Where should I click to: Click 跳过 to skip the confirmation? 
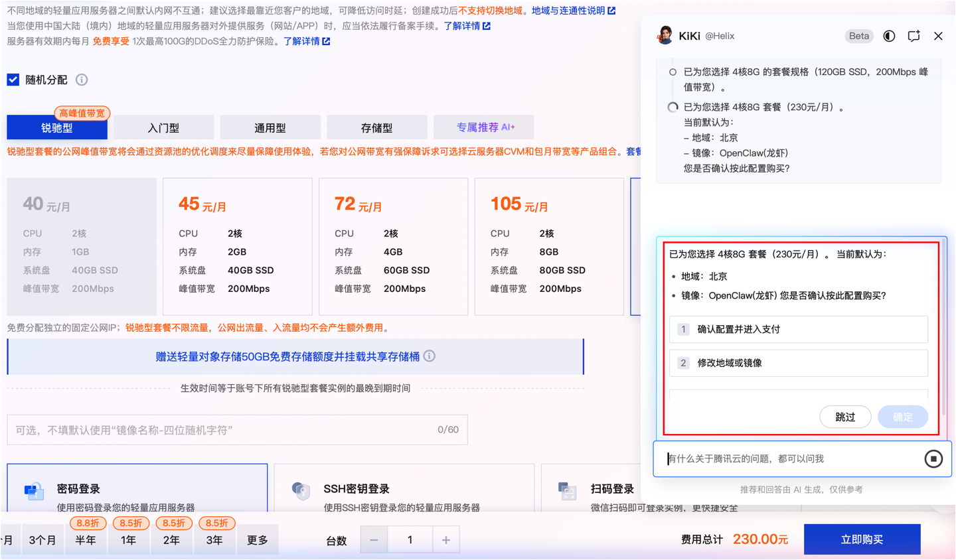click(845, 417)
